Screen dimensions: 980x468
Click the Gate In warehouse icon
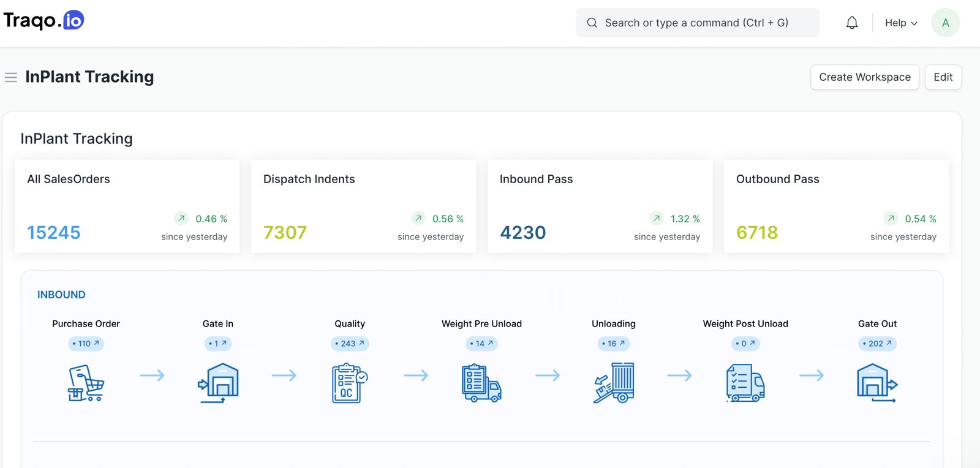tap(218, 383)
